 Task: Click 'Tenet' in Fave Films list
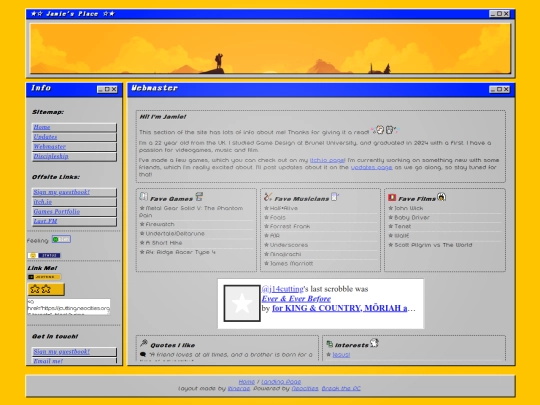click(403, 226)
